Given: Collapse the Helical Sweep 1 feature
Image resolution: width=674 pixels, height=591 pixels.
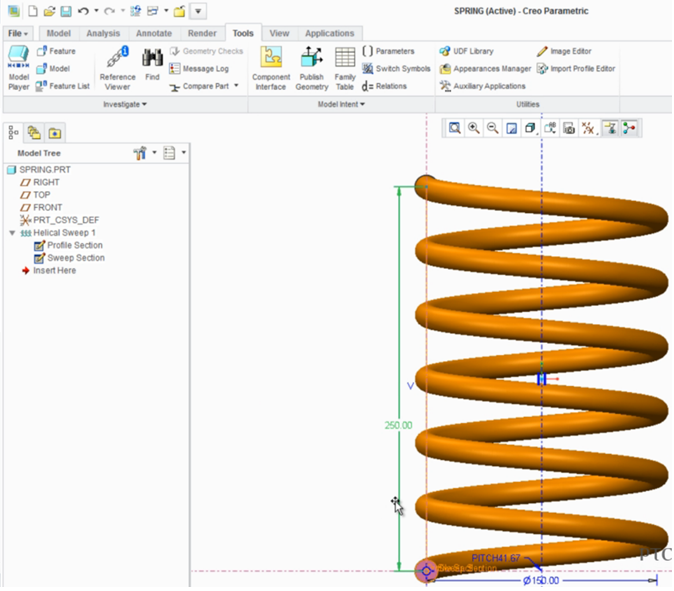Looking at the screenshot, I should click(x=12, y=233).
